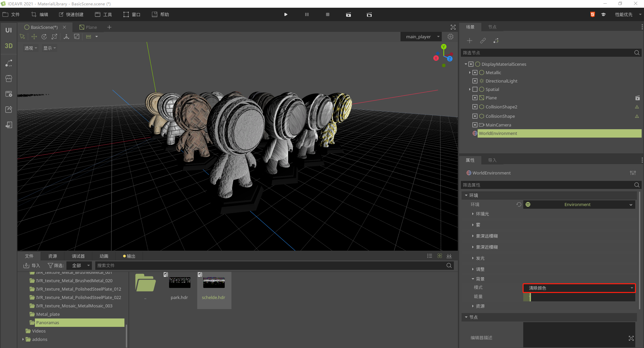Screen dimensions: 644x348
Task: Add a new node with the plus icon
Action: [470, 41]
